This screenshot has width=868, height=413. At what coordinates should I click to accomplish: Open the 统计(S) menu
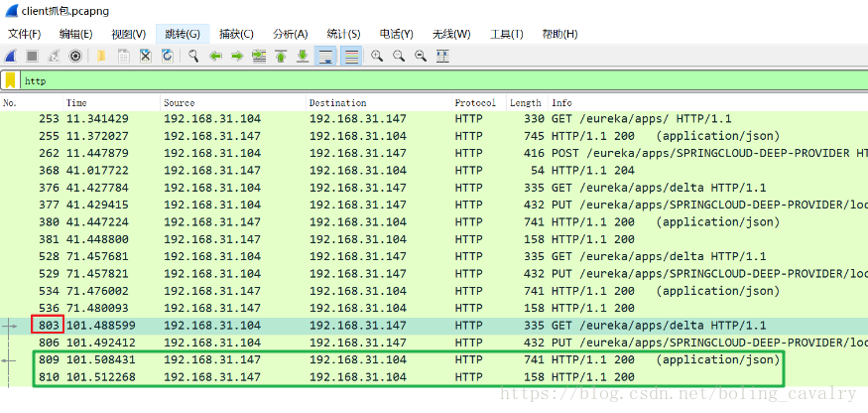(343, 34)
